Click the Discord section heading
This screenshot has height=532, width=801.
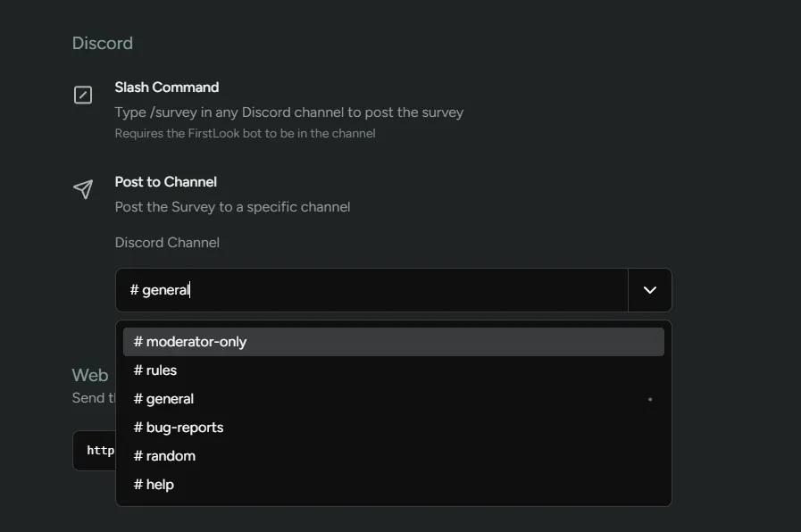102,43
